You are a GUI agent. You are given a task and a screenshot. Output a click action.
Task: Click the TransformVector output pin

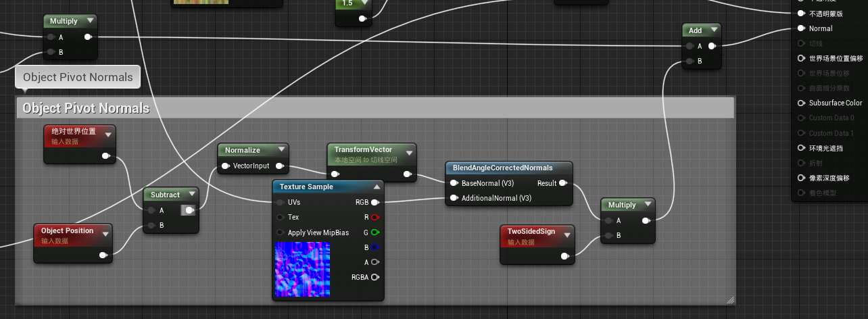tap(406, 174)
